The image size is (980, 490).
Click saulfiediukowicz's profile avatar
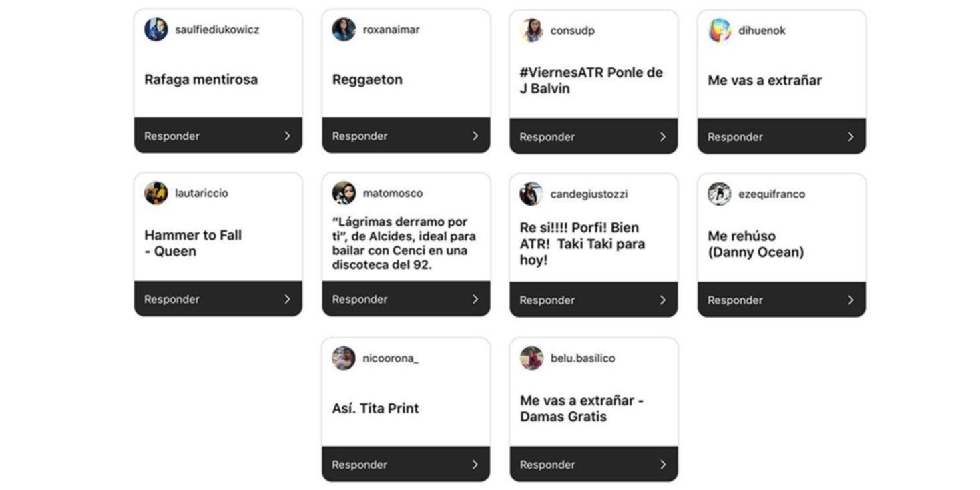[156, 29]
